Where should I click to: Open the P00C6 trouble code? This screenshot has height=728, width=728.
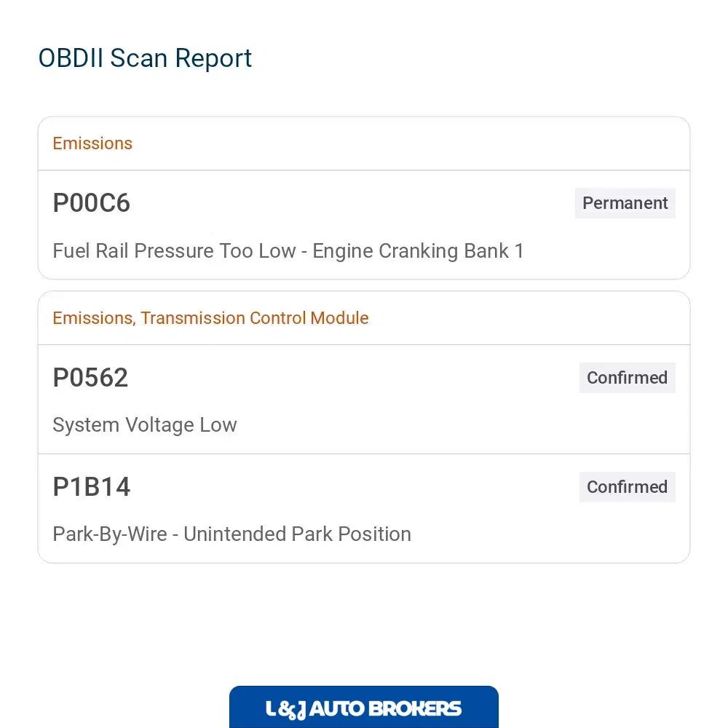click(x=92, y=203)
